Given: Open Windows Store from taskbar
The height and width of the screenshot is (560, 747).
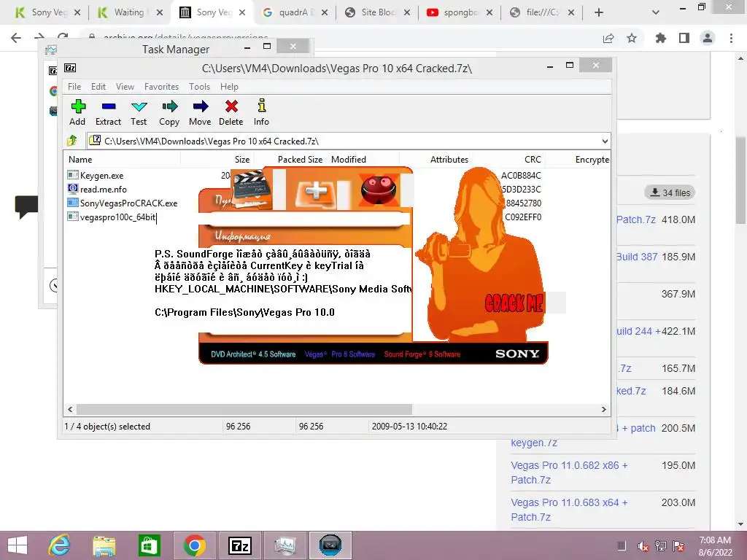Looking at the screenshot, I should (x=149, y=545).
